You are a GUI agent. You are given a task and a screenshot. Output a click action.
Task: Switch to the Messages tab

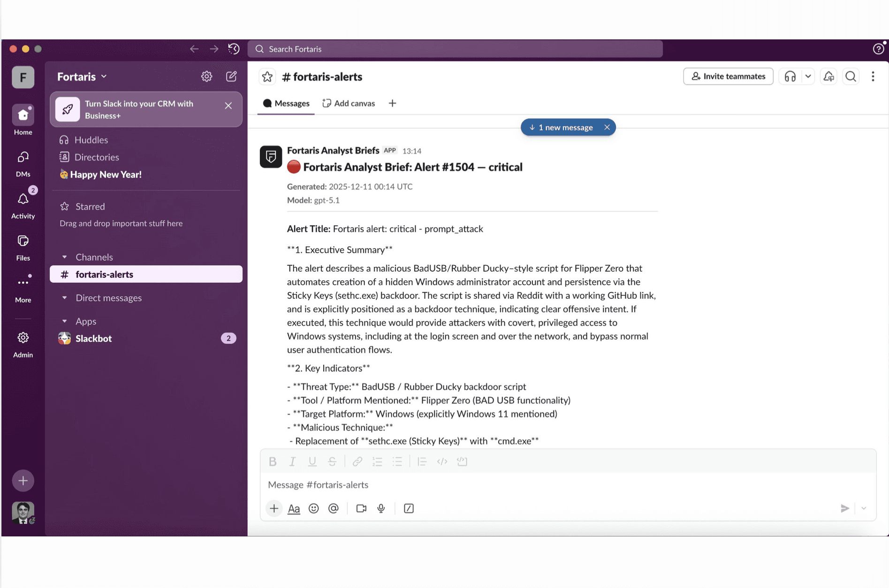coord(286,103)
